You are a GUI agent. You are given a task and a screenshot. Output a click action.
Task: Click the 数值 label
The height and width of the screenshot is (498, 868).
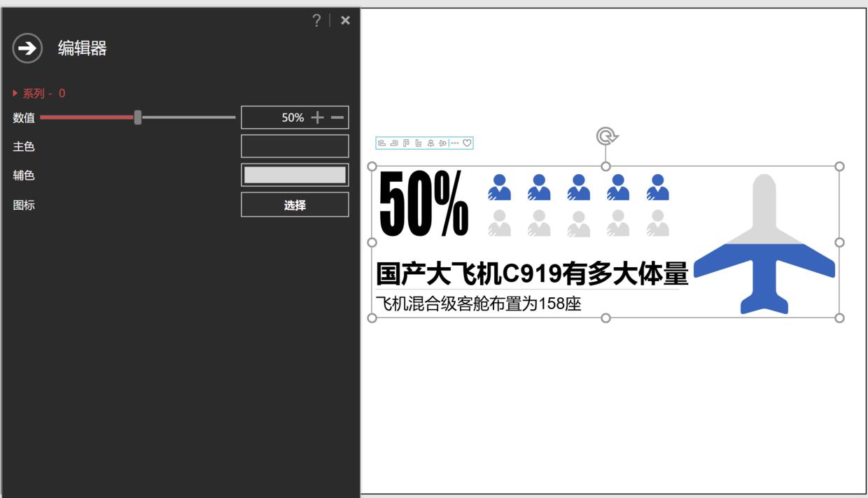tap(24, 118)
